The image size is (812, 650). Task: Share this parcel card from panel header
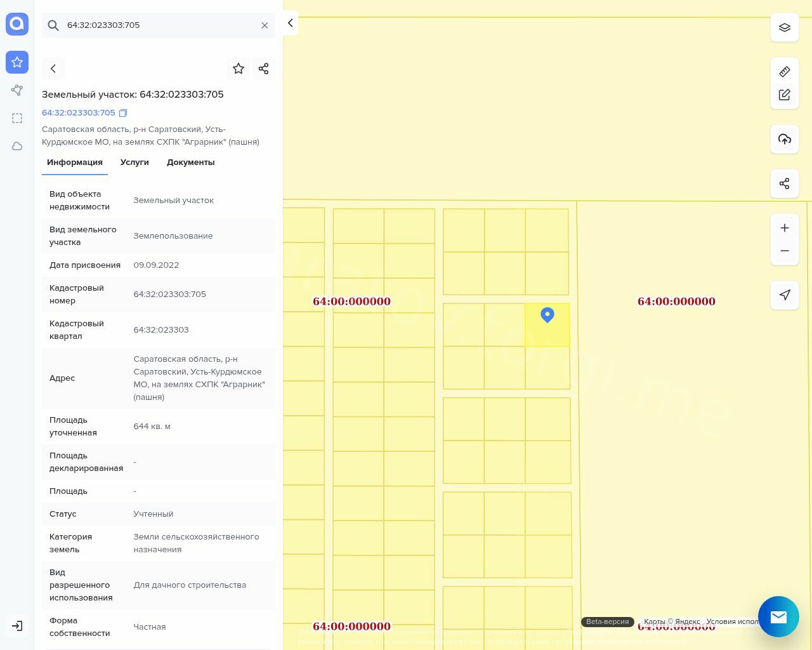(x=264, y=69)
